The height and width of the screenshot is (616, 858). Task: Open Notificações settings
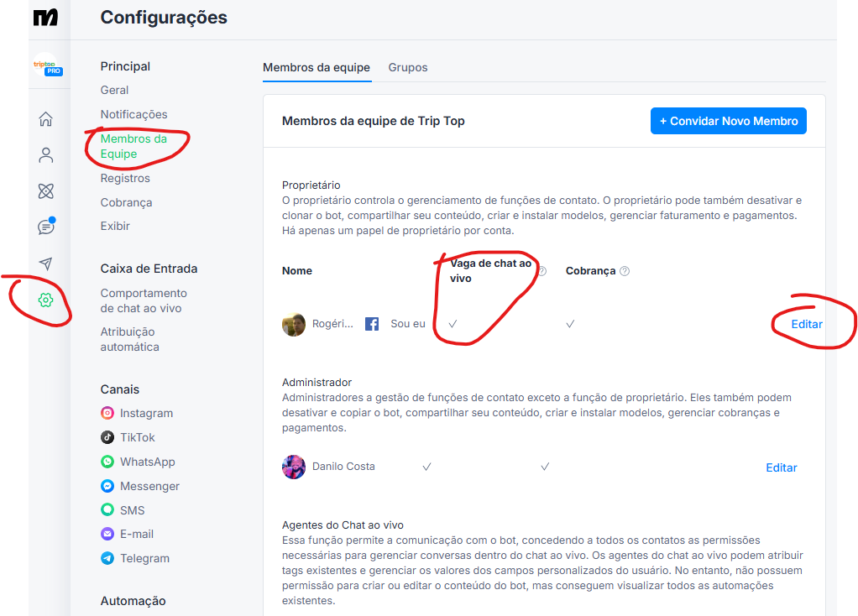[134, 114]
